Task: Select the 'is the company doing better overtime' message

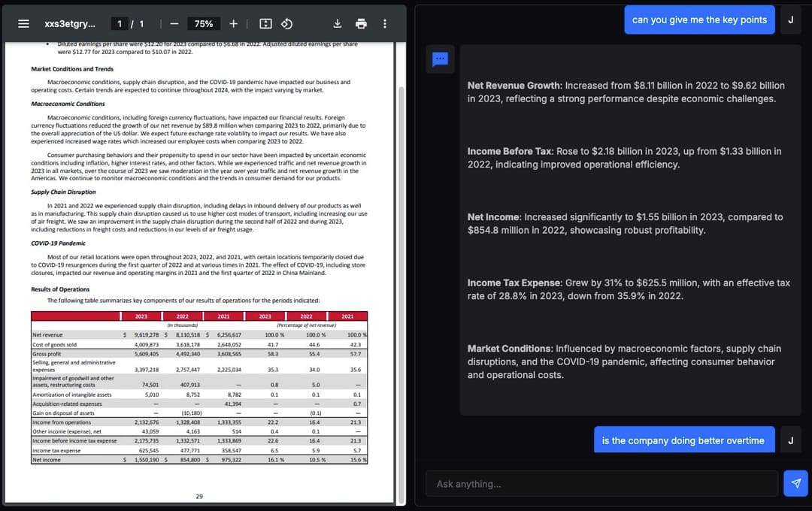Action: pos(683,440)
